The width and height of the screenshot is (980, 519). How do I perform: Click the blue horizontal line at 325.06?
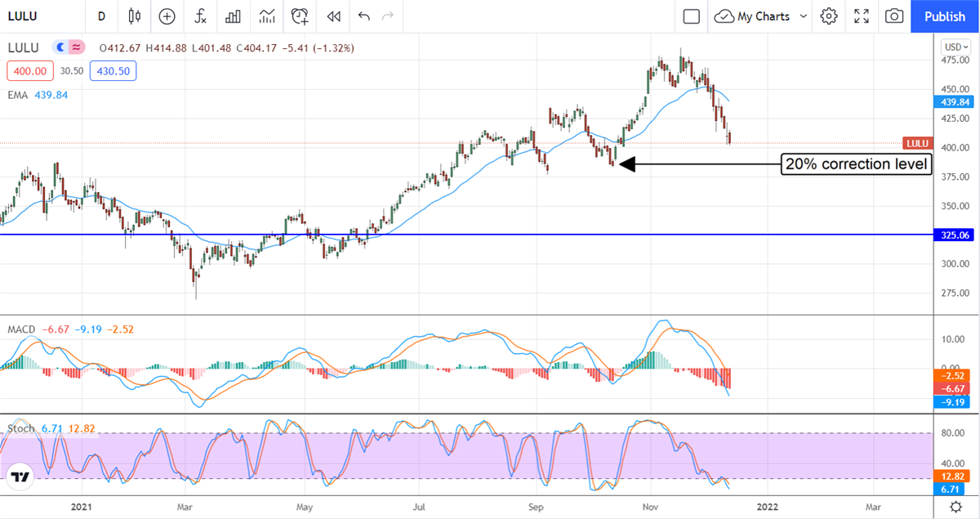[465, 235]
